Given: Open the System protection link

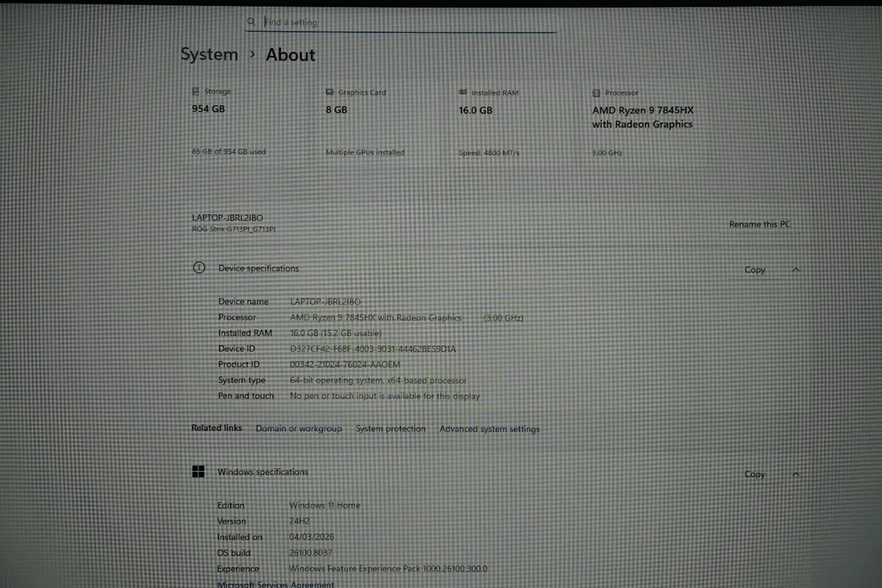Looking at the screenshot, I should [x=390, y=429].
